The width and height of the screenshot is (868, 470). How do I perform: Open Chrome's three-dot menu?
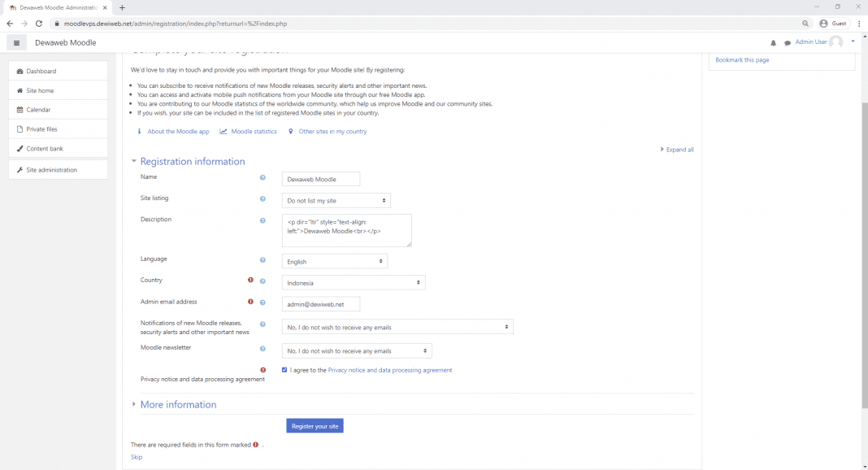pyautogui.click(x=859, y=24)
